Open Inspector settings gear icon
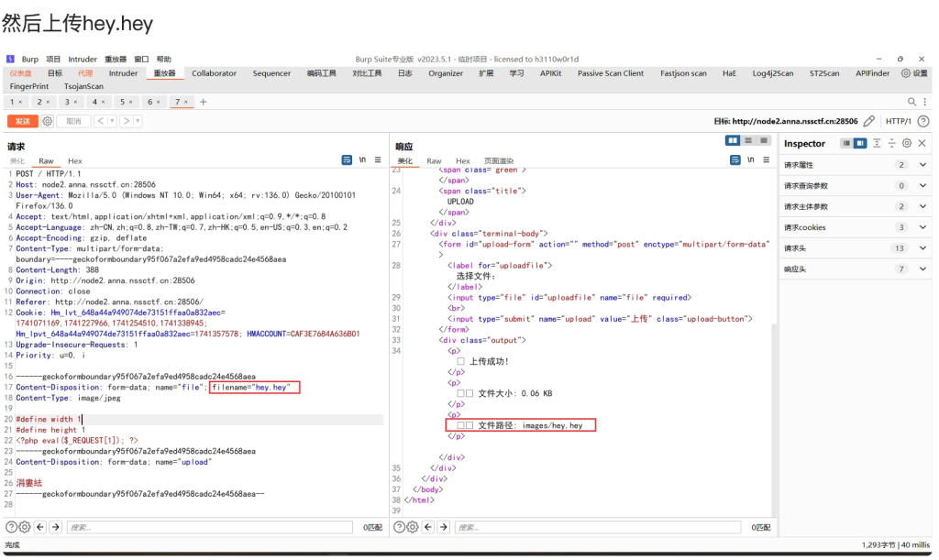The width and height of the screenshot is (939, 560). click(x=907, y=144)
